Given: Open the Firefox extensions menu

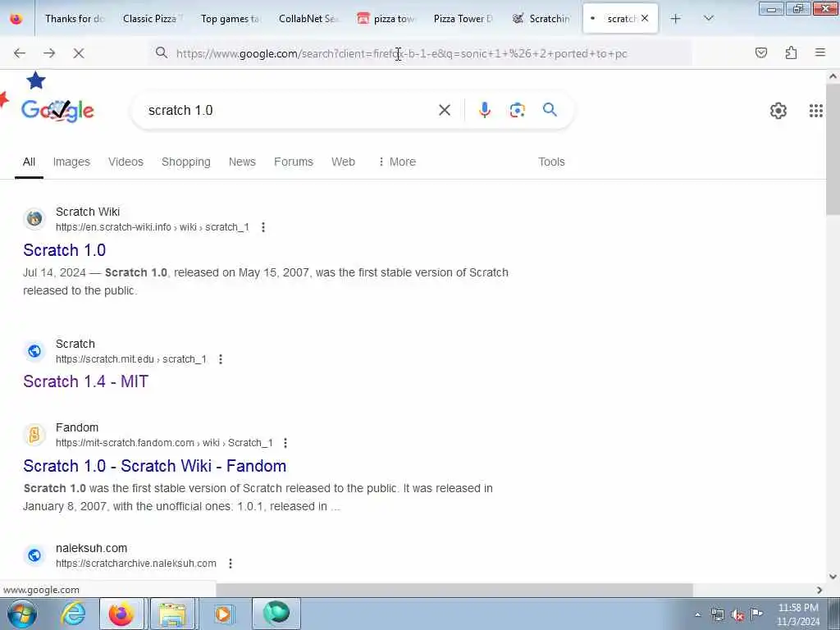Looking at the screenshot, I should pyautogui.click(x=791, y=52).
